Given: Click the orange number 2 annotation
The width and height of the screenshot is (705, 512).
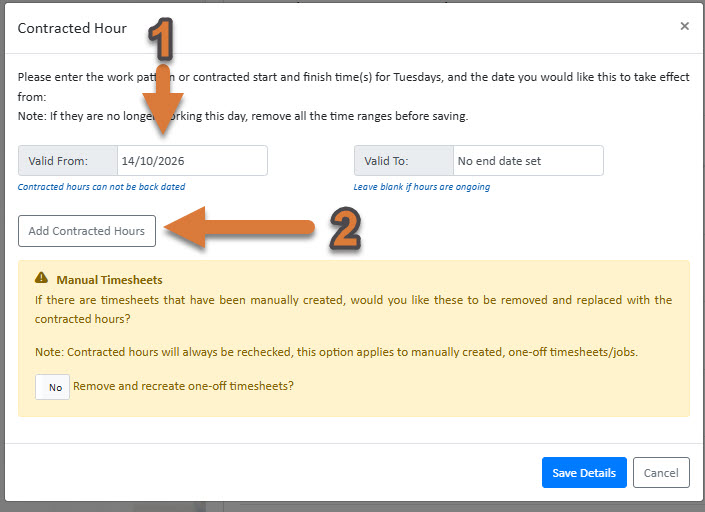Looking at the screenshot, I should pos(345,228).
